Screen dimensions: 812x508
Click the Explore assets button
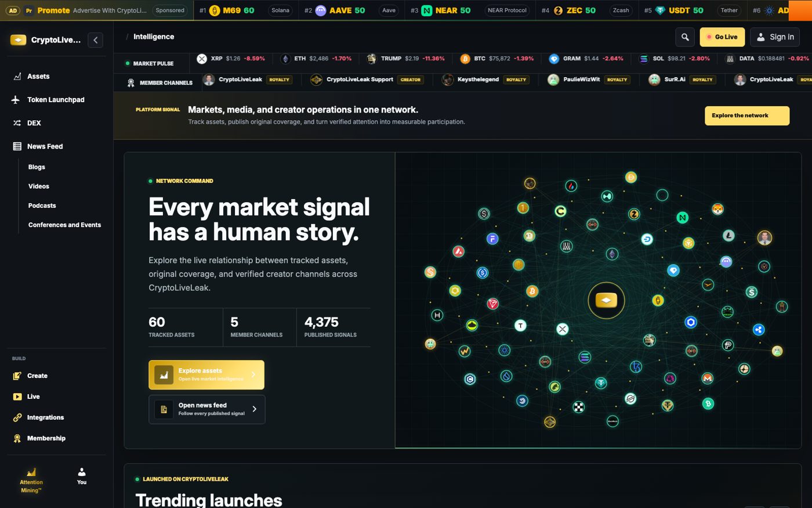pyautogui.click(x=206, y=375)
